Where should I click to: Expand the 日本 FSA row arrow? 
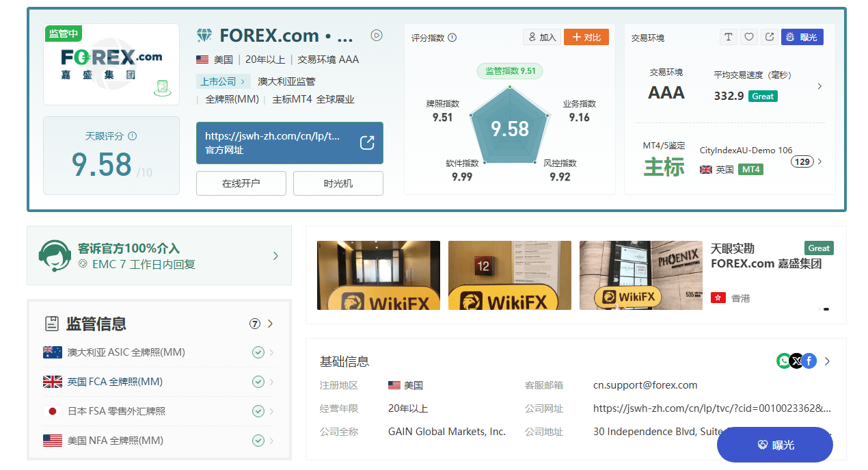pos(271,411)
